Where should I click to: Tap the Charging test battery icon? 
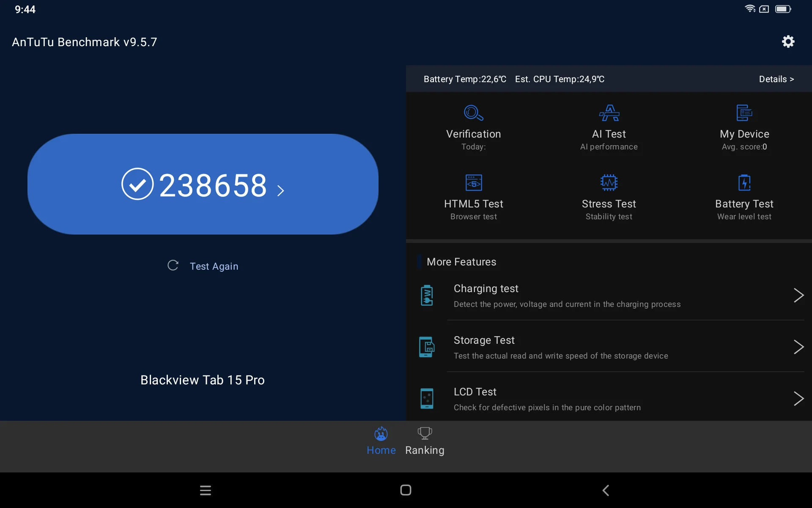[427, 295]
